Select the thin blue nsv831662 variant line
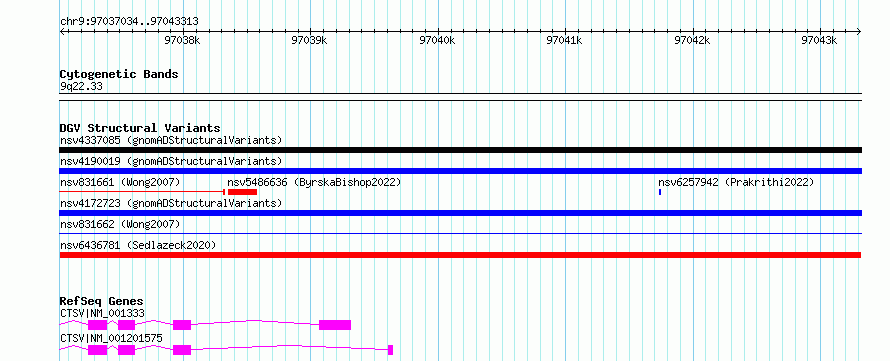Screen dimensions: 890x361 pos(460,233)
